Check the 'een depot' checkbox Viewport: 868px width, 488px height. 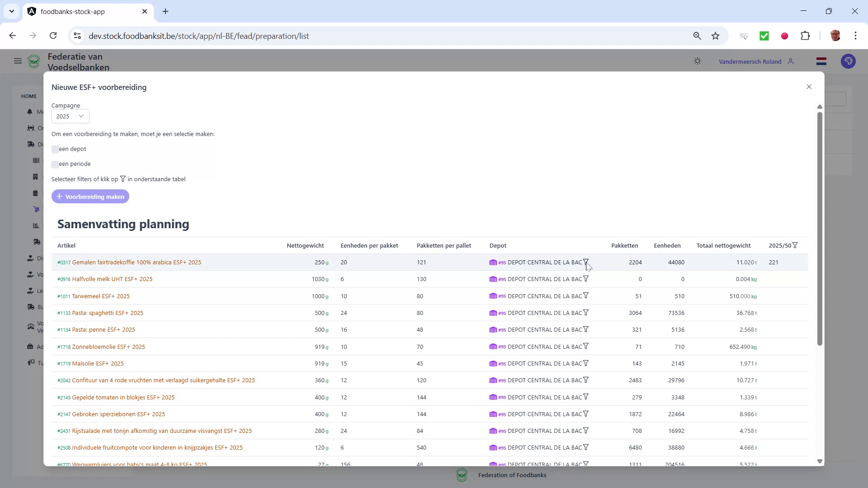click(x=55, y=150)
